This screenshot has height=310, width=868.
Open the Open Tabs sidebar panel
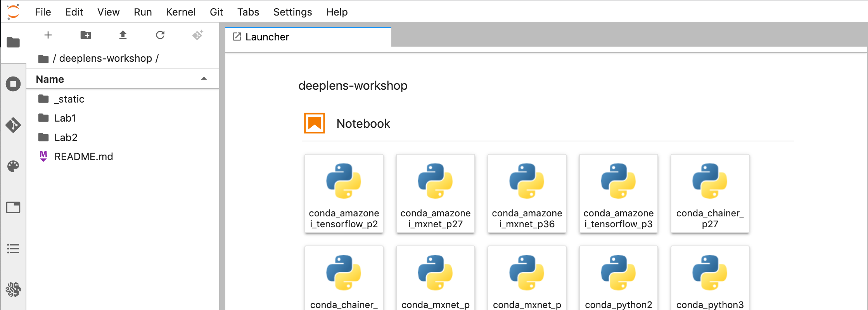(x=13, y=207)
